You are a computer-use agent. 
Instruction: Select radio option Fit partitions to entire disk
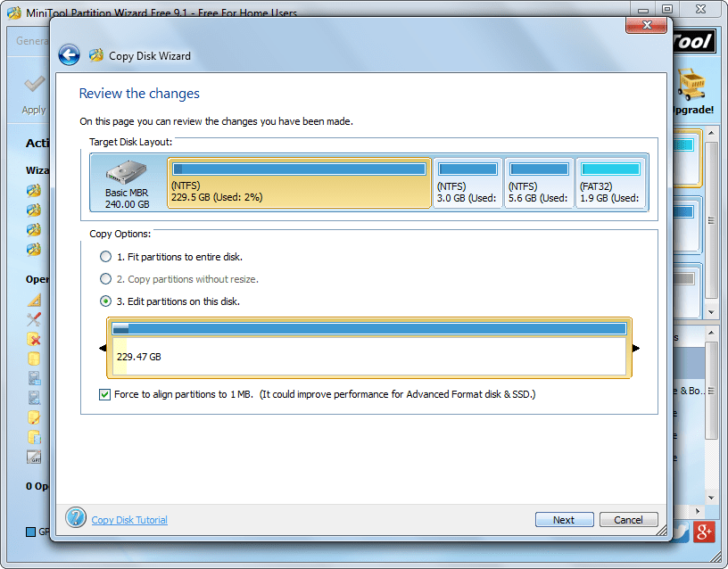pyautogui.click(x=105, y=256)
